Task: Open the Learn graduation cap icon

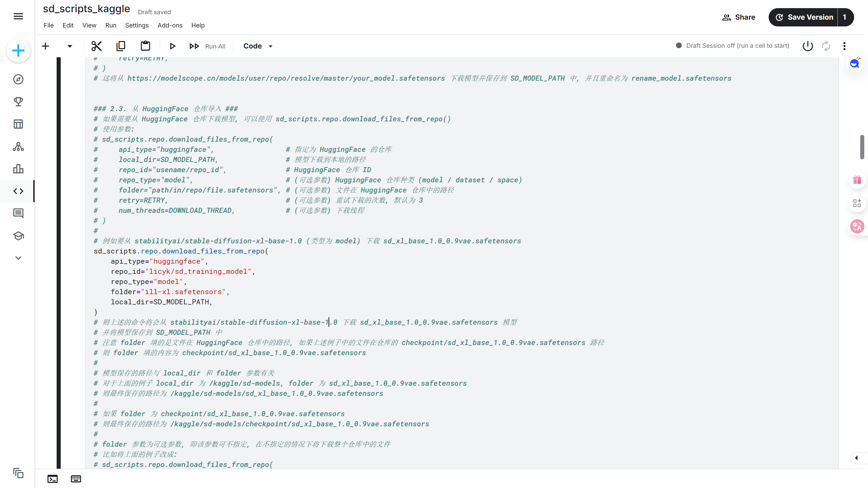Action: (18, 236)
